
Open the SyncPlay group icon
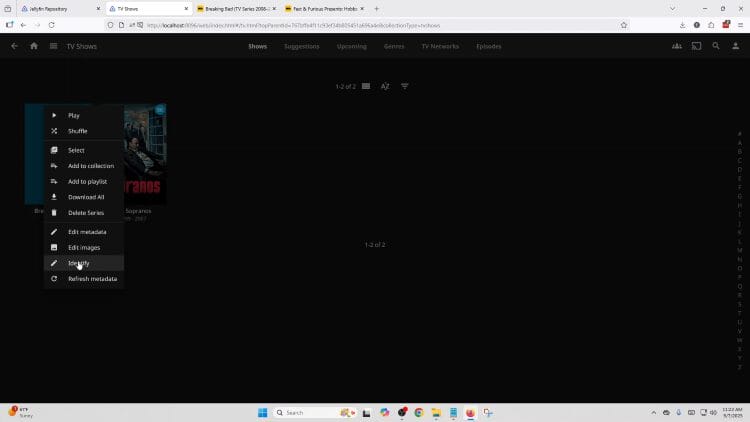677,46
